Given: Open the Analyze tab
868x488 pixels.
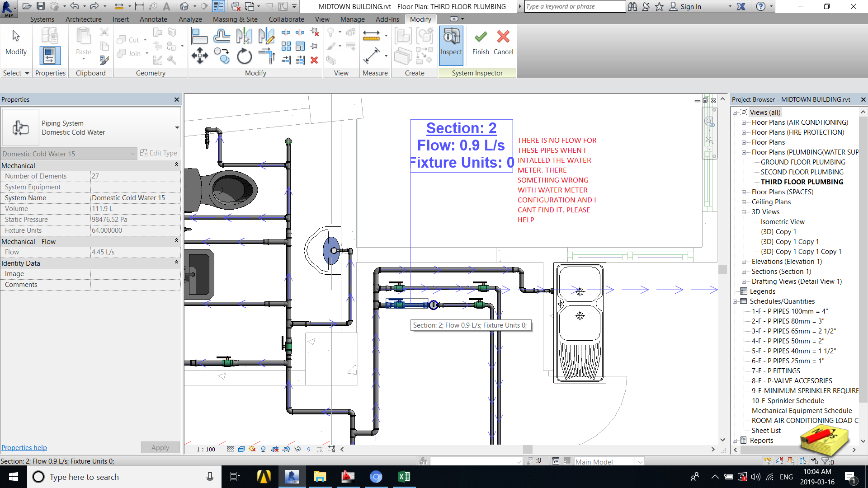Looking at the screenshot, I should point(190,19).
